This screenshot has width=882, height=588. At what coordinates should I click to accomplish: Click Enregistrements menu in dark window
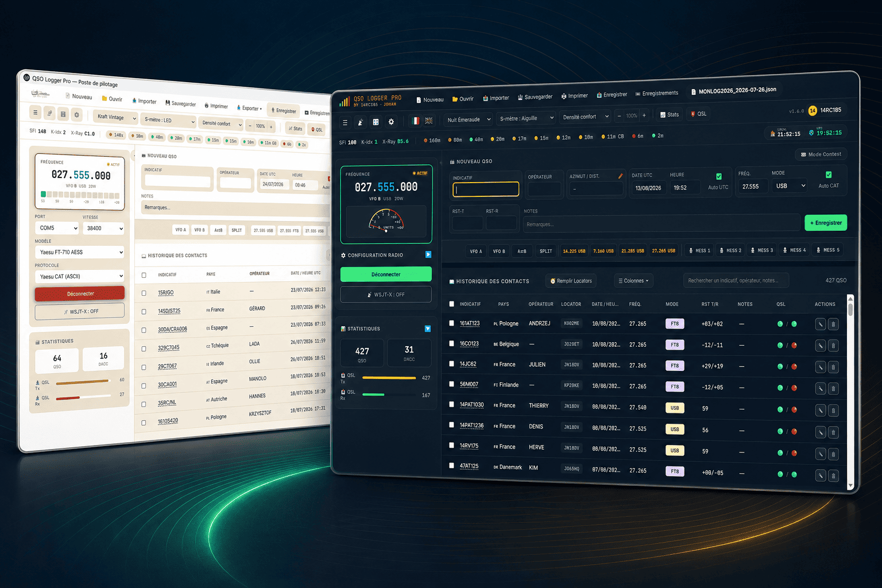[x=657, y=94]
